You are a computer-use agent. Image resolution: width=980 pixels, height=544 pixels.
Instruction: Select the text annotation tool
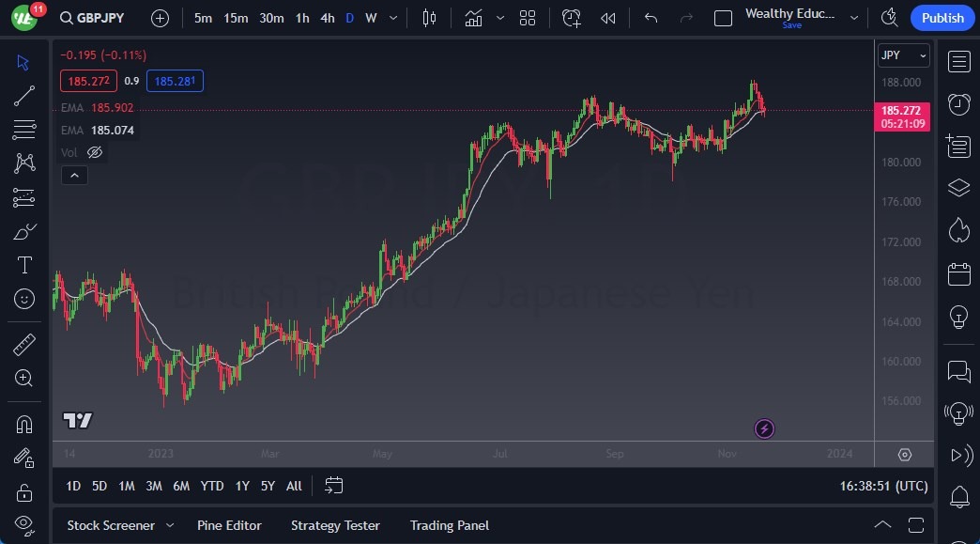pyautogui.click(x=23, y=264)
